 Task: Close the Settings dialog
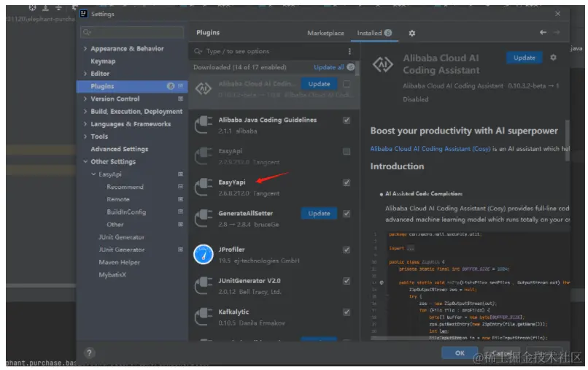click(x=557, y=14)
